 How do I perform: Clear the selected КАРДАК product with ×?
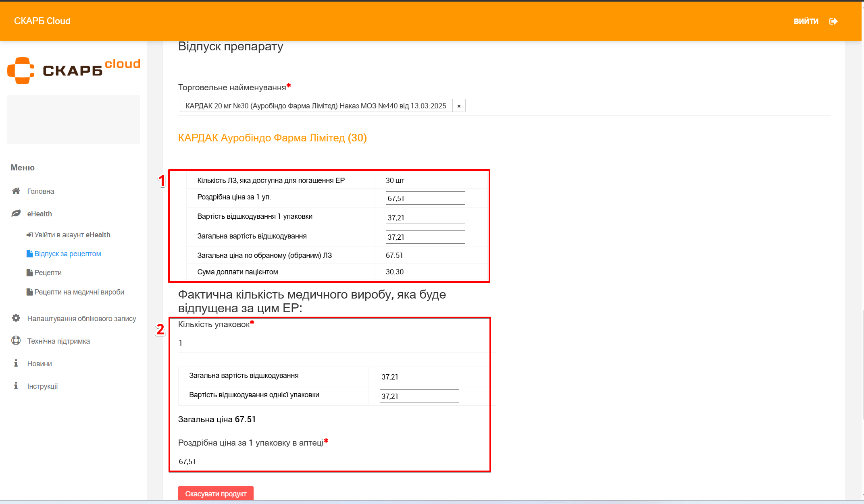459,106
